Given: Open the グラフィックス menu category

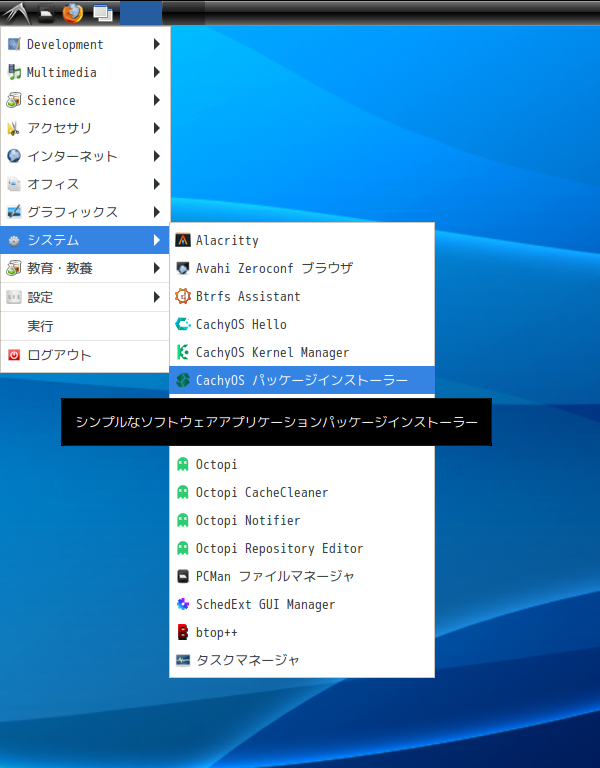Looking at the screenshot, I should (x=85, y=212).
